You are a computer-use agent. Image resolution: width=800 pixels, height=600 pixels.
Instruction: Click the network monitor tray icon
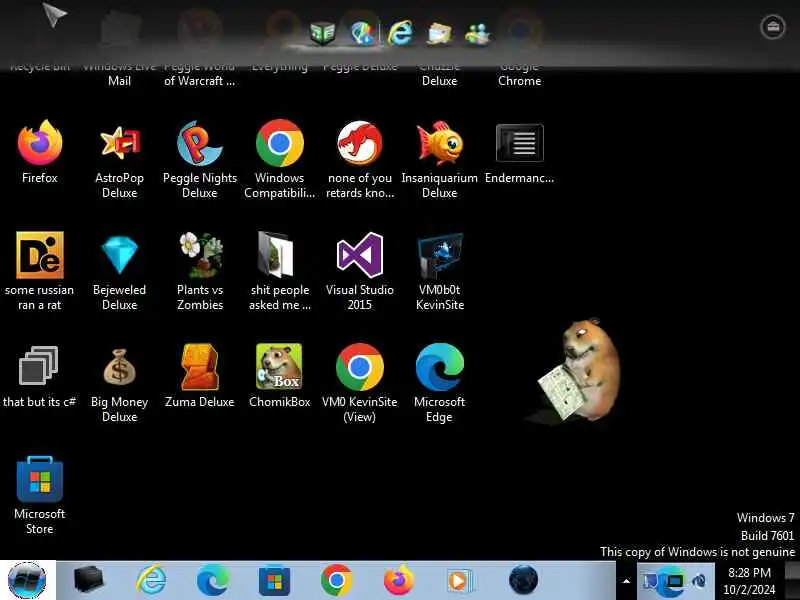point(649,581)
